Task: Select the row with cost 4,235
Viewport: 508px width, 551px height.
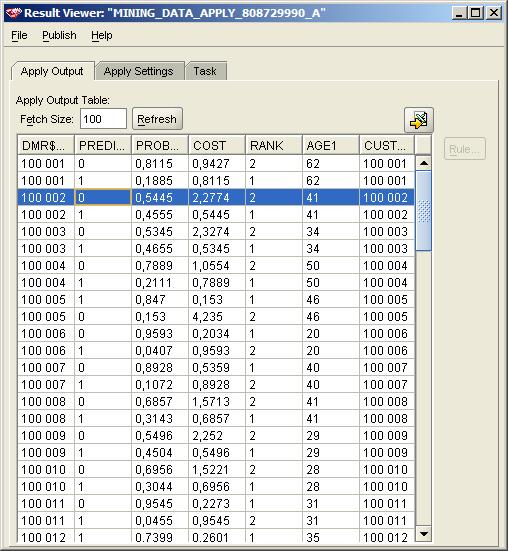Action: (216, 317)
